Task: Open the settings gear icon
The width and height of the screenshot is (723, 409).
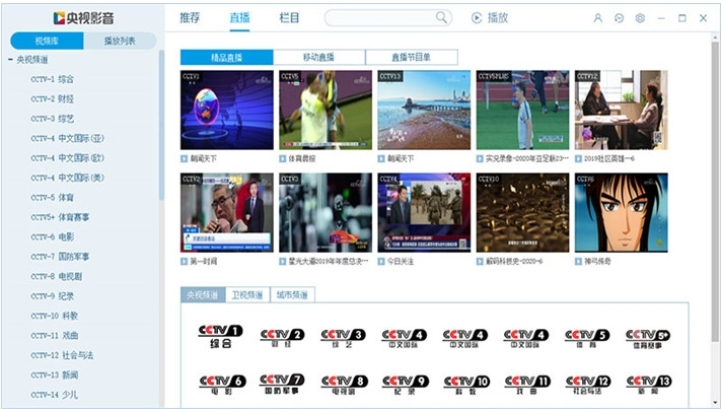Action: click(640, 18)
